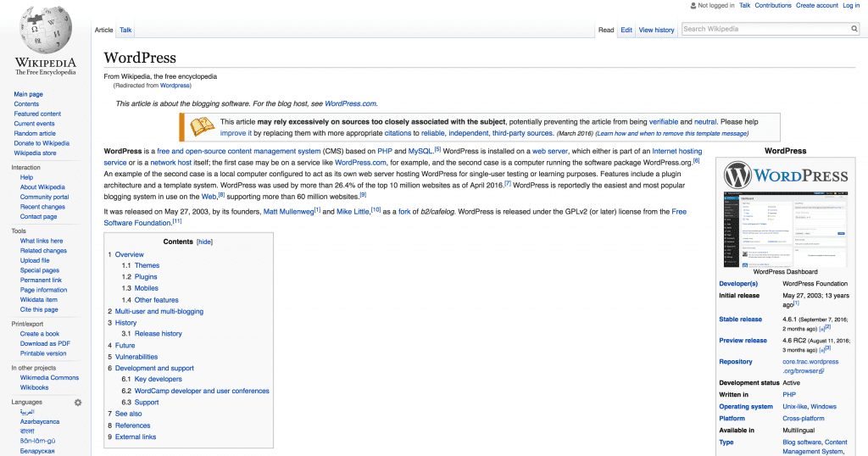
Task: Open the View history tab
Action: pos(657,30)
